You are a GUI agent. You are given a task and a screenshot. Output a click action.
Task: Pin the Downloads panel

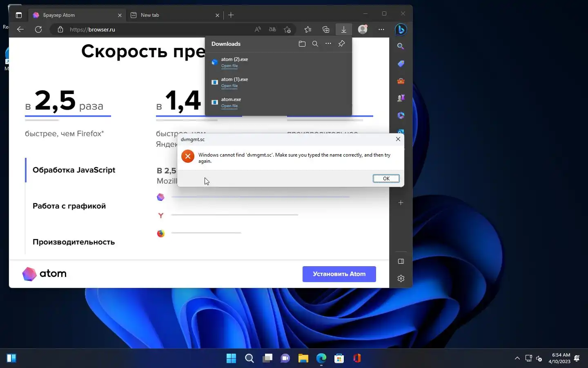(x=342, y=44)
